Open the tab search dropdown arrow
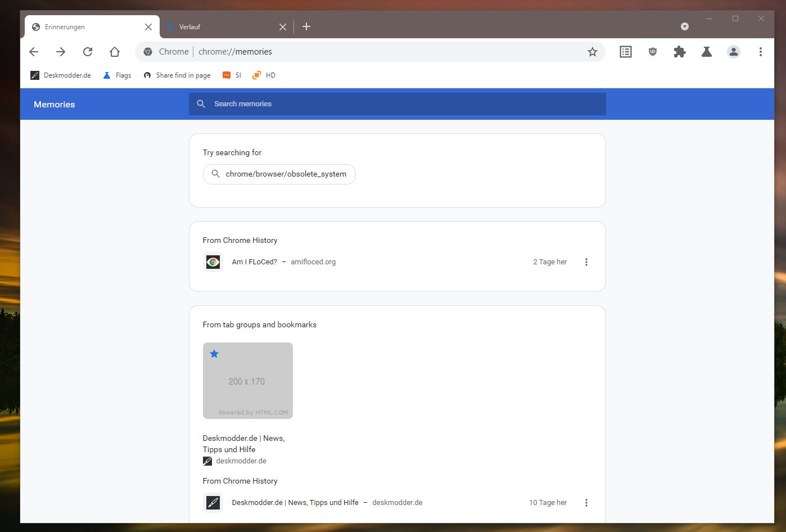 click(685, 26)
